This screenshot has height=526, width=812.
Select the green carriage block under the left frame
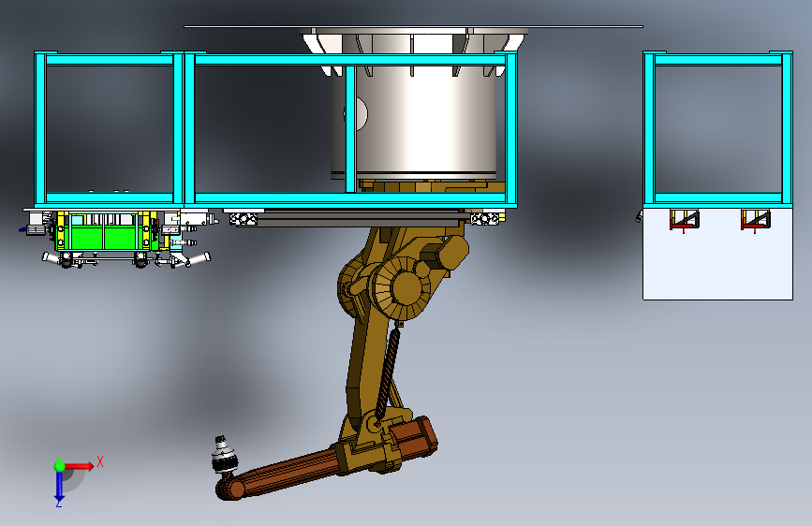point(104,238)
